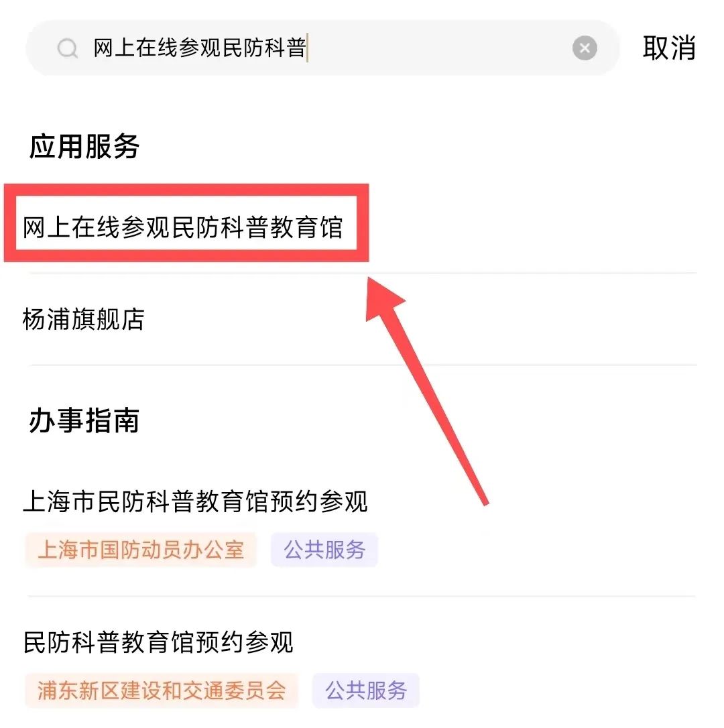Viewport: 724px width, 728px height.
Task: Open 网上在线参观民防科普教育馆 service
Action: tap(182, 228)
